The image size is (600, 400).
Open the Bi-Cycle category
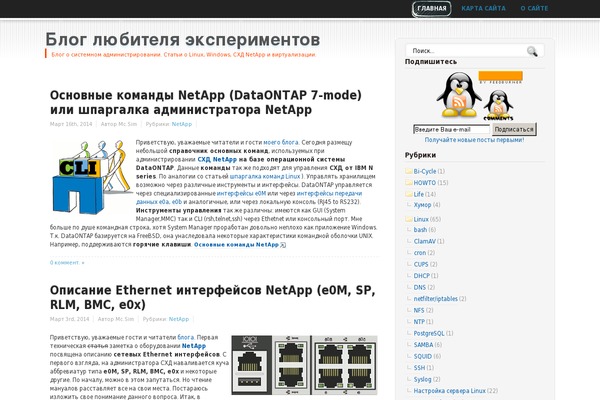pos(425,171)
